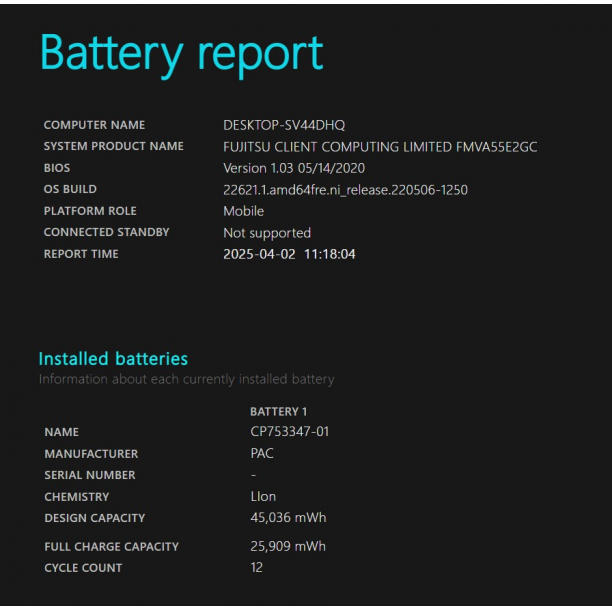Click the "Not supported" value
The height and width of the screenshot is (612, 612).
click(267, 233)
